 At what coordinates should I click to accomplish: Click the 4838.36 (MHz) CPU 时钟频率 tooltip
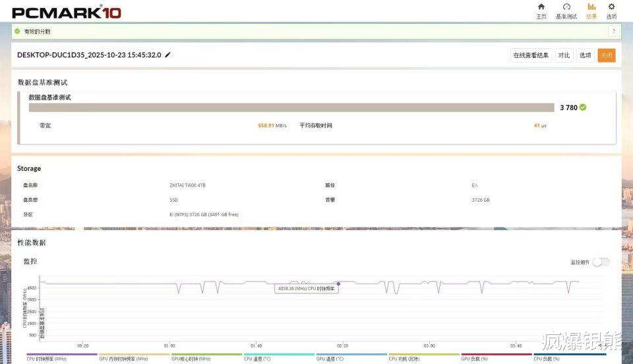pyautogui.click(x=307, y=289)
